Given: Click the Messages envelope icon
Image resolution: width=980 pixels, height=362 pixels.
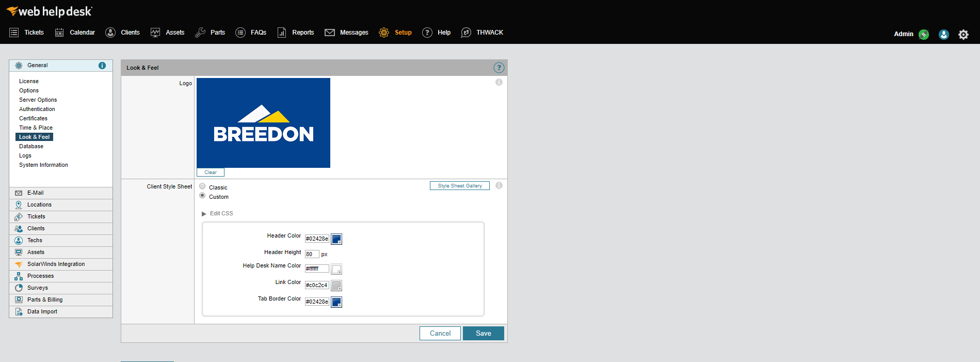Looking at the screenshot, I should [x=330, y=33].
